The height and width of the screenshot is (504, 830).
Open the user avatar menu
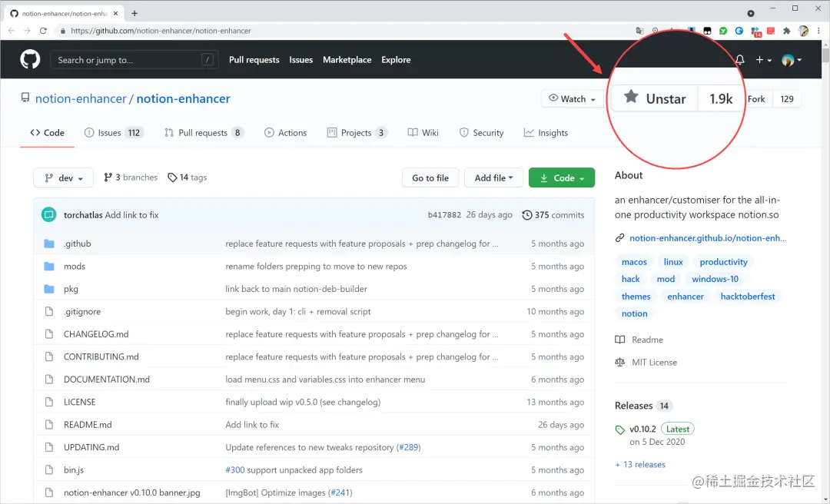point(792,60)
